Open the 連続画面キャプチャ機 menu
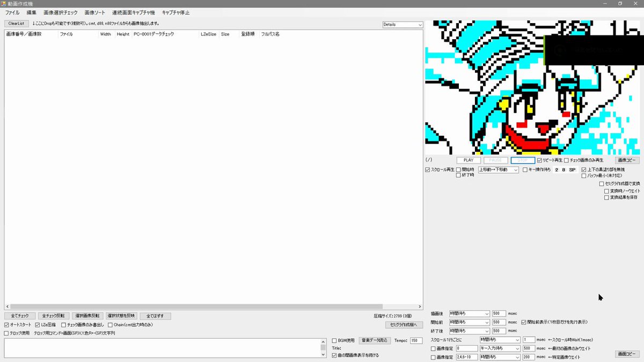 point(134,12)
